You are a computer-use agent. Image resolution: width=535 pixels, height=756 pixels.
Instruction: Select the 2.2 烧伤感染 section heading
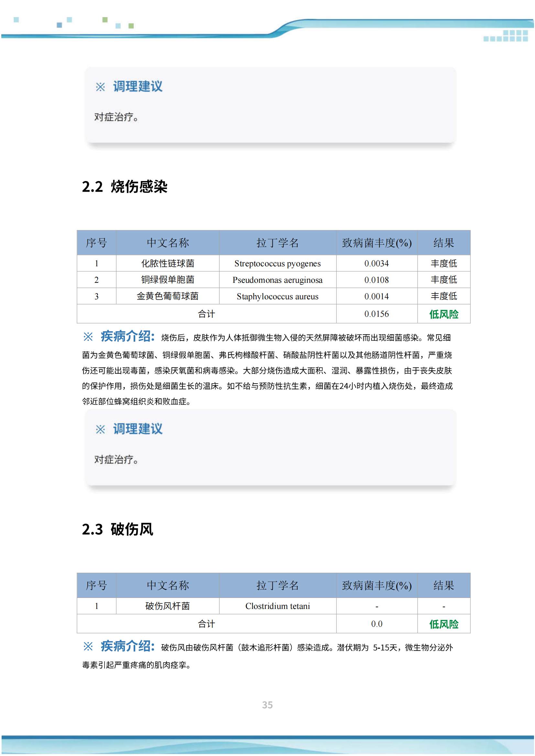click(125, 187)
